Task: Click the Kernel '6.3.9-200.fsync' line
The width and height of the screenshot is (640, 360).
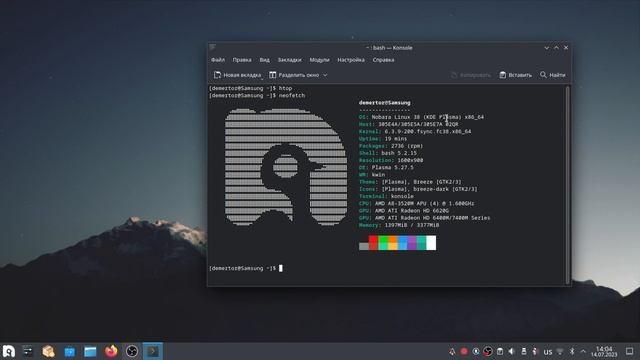Action: point(415,131)
